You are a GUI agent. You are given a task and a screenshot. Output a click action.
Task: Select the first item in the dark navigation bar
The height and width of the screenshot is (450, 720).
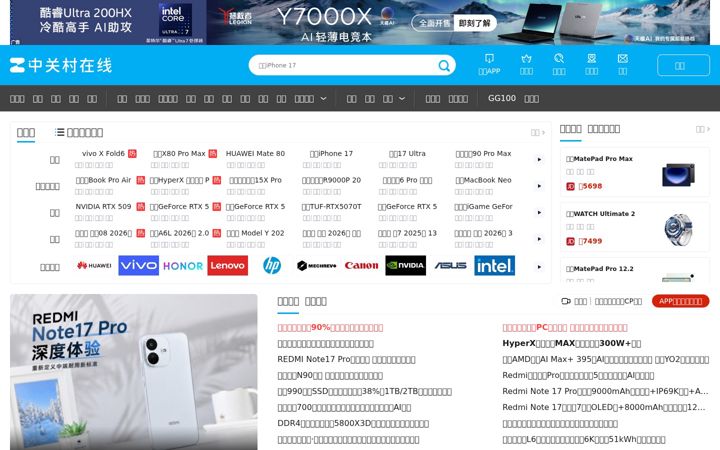(x=17, y=99)
